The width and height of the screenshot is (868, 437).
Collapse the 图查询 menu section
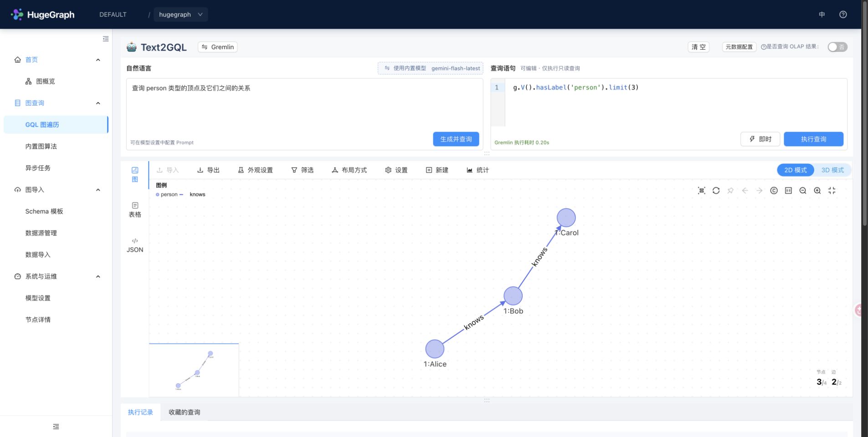98,103
